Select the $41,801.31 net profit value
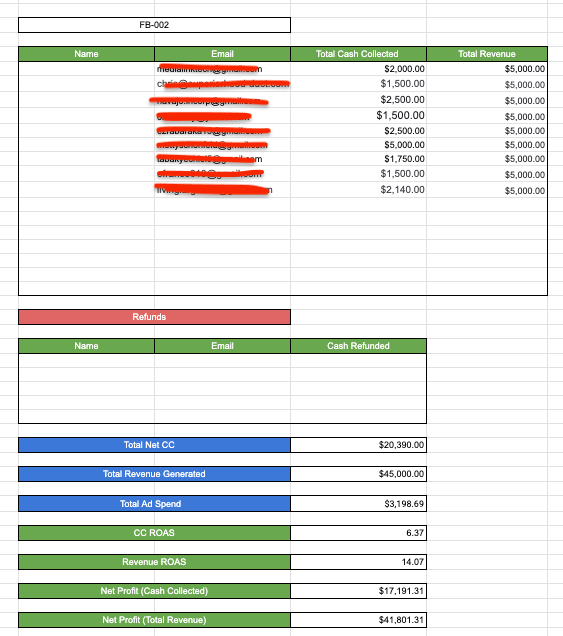This screenshot has width=563, height=636. 358,620
